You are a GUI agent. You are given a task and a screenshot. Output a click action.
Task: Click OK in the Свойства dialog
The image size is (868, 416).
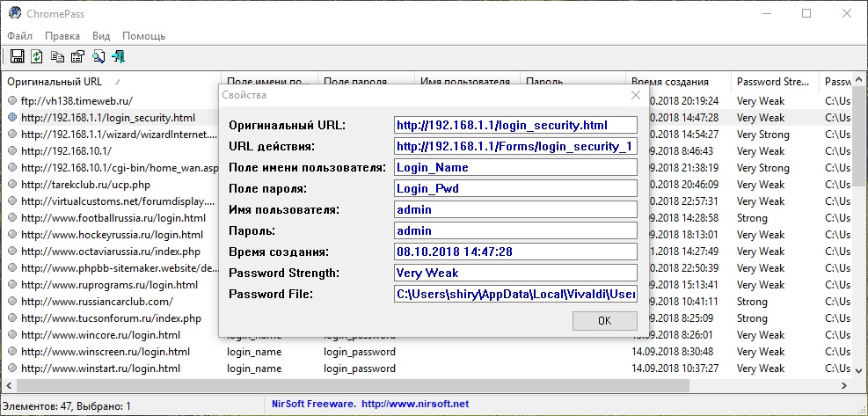(x=604, y=320)
